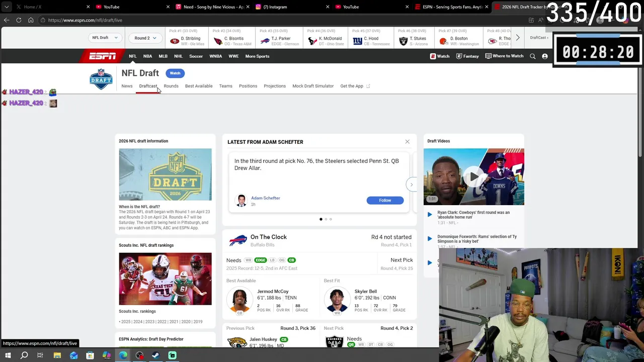Click the browser address bar URL

click(85, 20)
